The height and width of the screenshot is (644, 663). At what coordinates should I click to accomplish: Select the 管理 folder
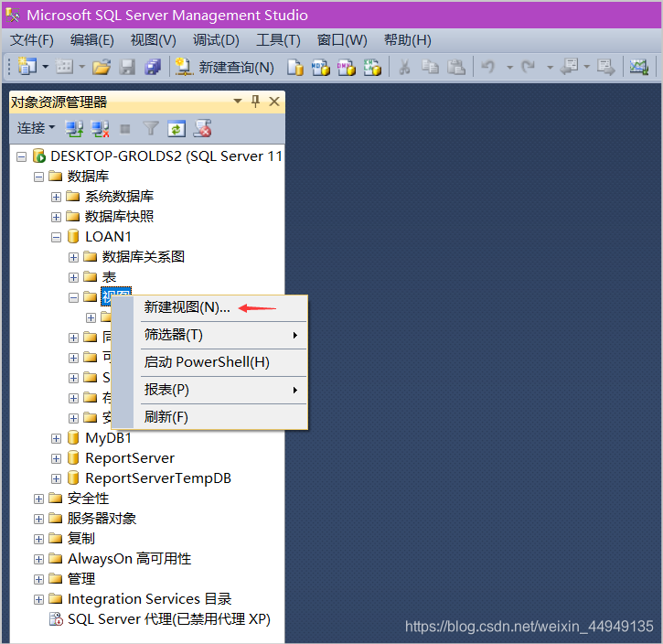pos(81,579)
